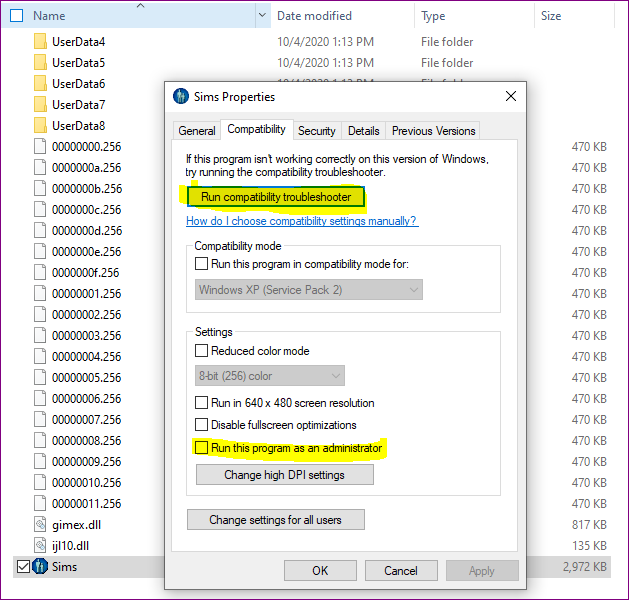629x600 pixels.
Task: Click the ijl10.dll file icon
Action: pyautogui.click(x=40, y=546)
